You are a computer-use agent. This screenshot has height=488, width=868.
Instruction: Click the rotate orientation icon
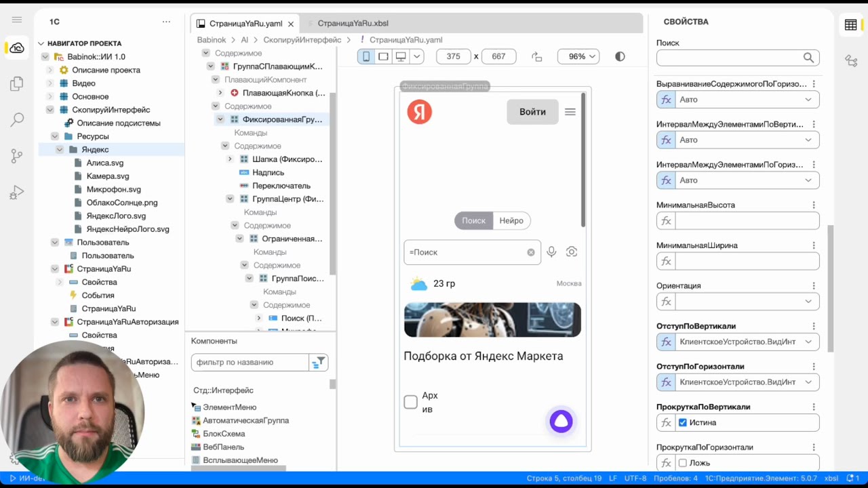click(537, 57)
